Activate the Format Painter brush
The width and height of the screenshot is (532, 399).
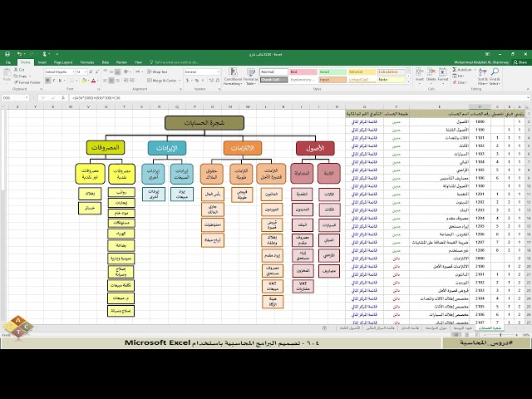coord(16,82)
